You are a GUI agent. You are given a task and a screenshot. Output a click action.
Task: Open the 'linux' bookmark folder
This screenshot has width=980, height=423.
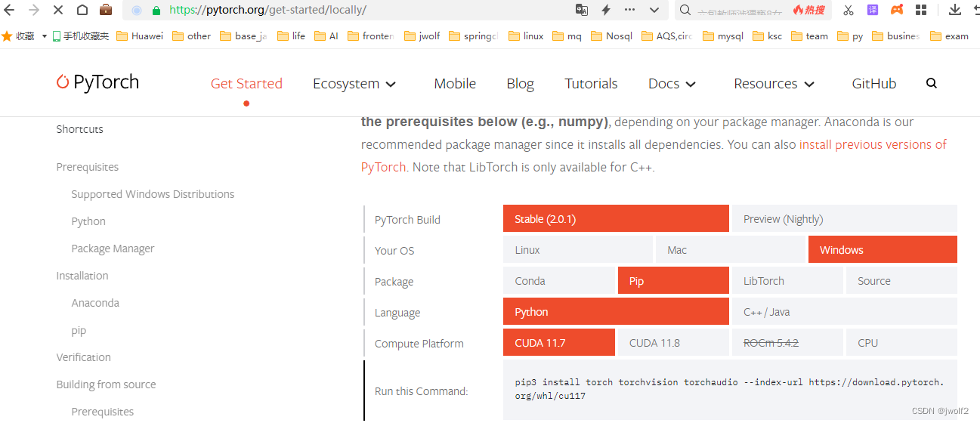pos(526,36)
